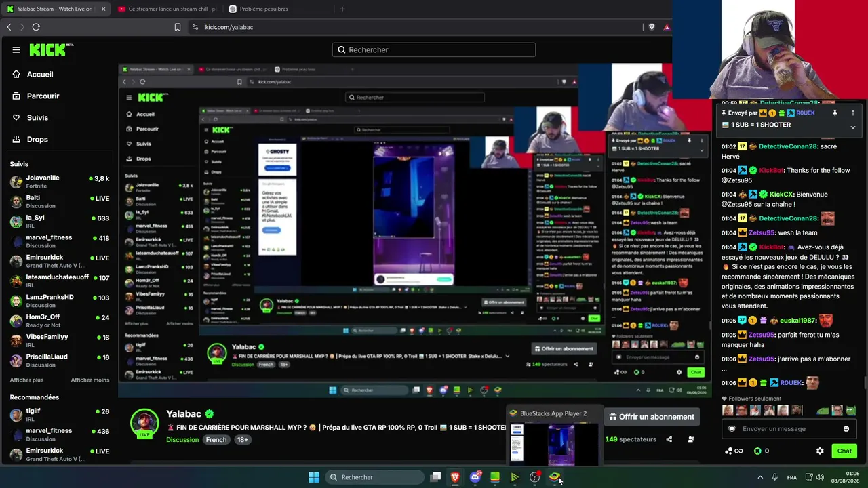This screenshot has height=488, width=868.
Task: Click the 'French' language tag
Action: click(x=216, y=440)
